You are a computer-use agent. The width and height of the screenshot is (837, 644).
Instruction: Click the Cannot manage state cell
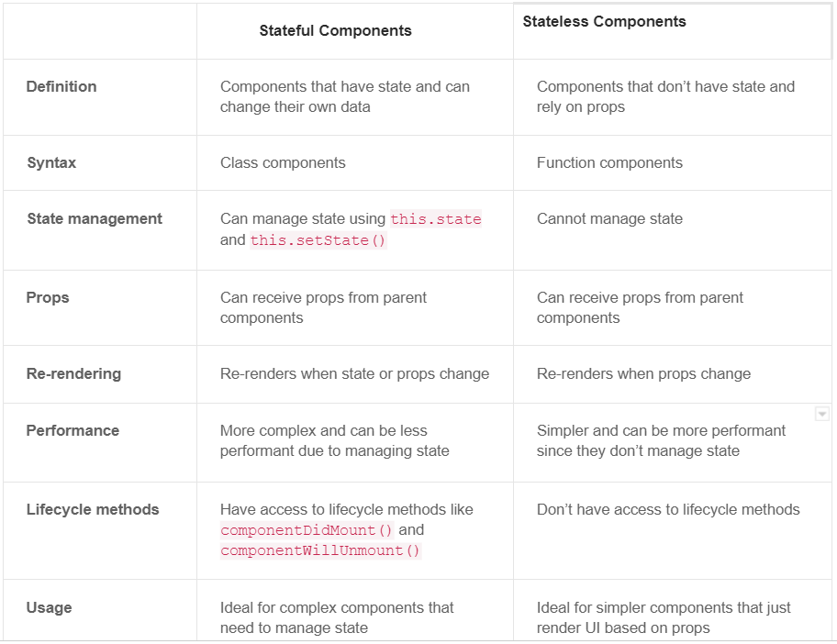coord(609,218)
